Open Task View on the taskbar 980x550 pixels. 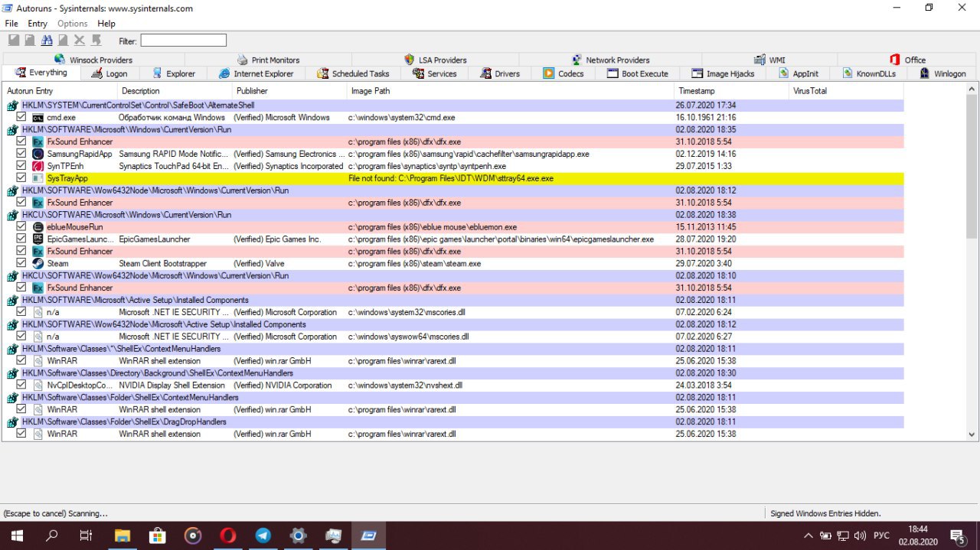tap(87, 535)
